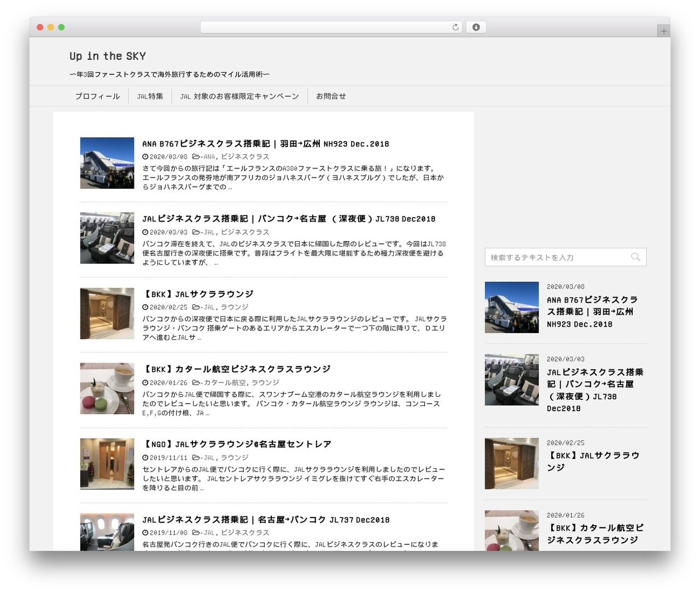Open sidebar post JALビジネスクラス搭乗記 JL738

(x=595, y=390)
